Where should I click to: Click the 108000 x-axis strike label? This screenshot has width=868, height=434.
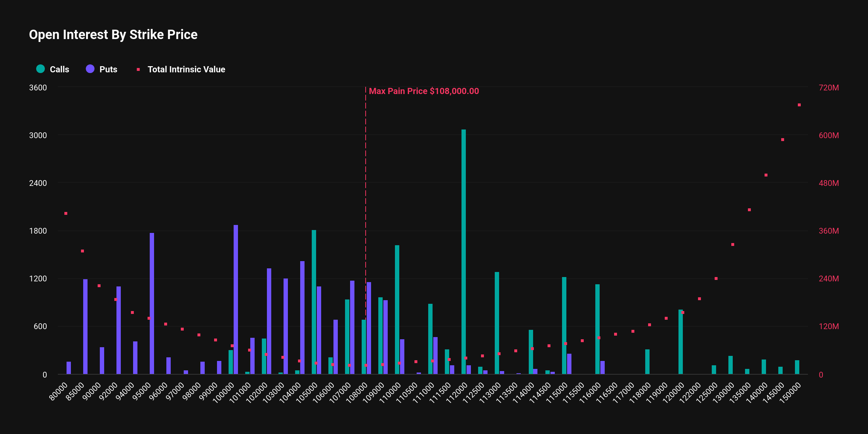(356, 392)
